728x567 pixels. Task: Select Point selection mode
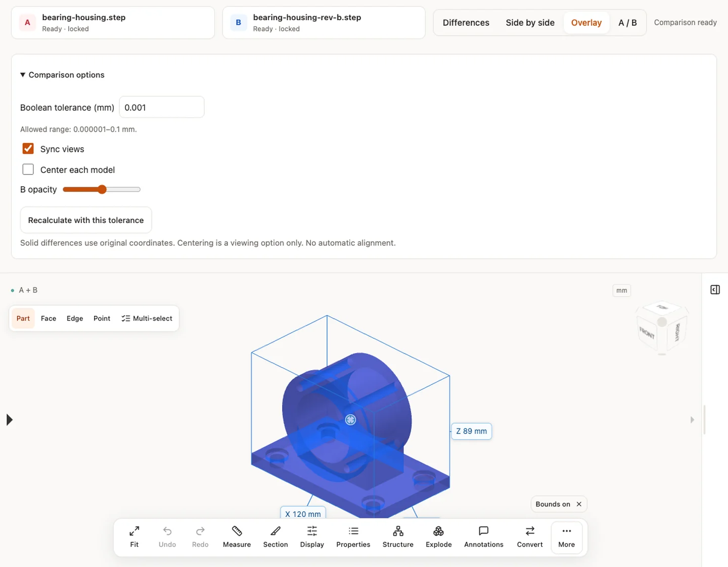pos(102,318)
